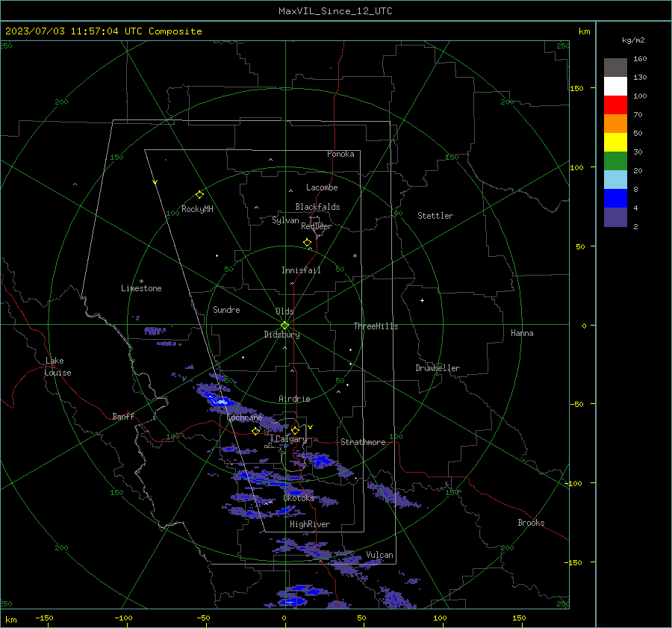
Task: Click the yellow diamond marker just above Calgary label
Action: tap(295, 430)
